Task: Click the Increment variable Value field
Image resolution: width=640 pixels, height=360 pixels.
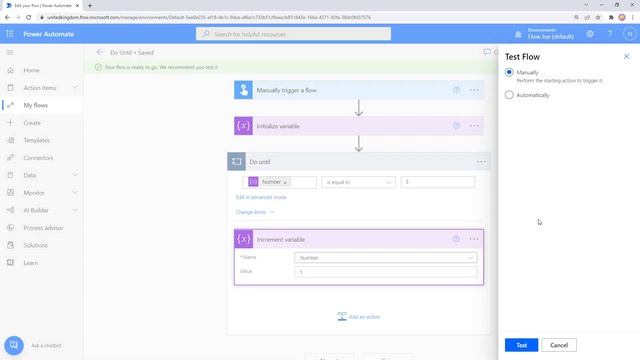Action: [386, 272]
